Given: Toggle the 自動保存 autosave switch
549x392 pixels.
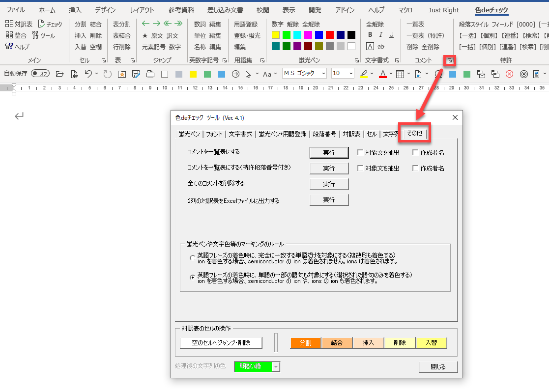Looking at the screenshot, I should tap(40, 74).
